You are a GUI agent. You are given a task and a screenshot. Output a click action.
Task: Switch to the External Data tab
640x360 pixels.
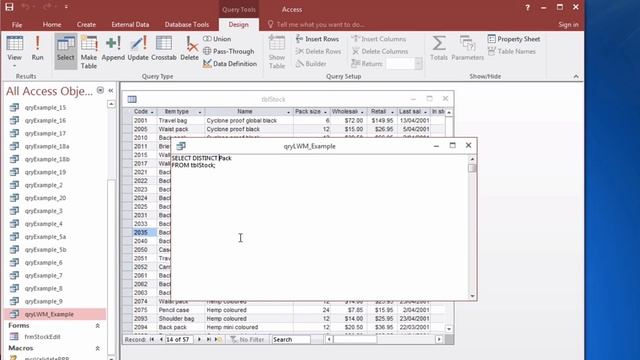tap(130, 24)
